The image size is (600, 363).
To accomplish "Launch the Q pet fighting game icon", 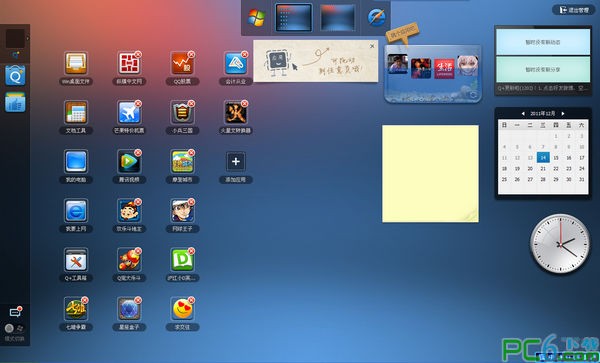I will 129,260.
